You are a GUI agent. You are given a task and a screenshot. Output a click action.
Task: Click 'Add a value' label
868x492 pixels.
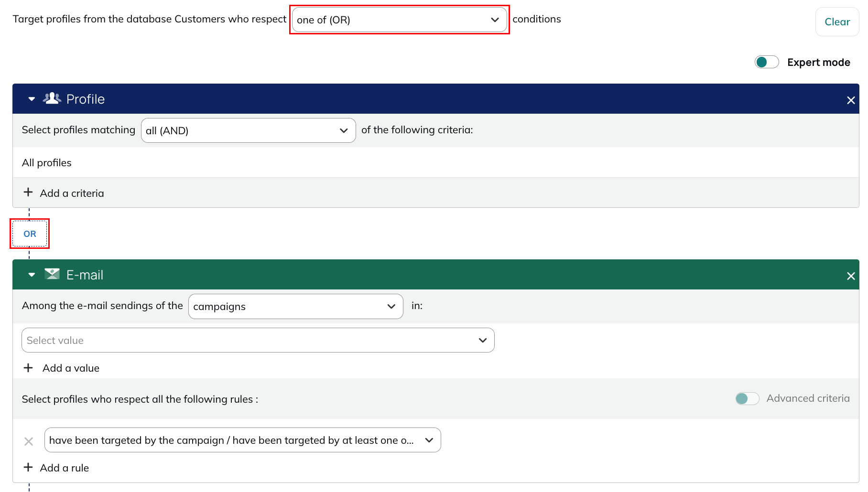click(71, 368)
